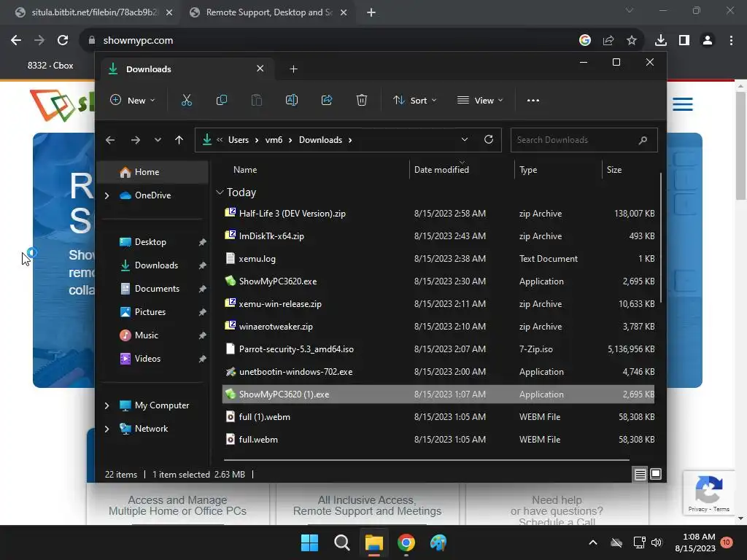Click the Type column header
747x560 pixels.
[x=528, y=170]
